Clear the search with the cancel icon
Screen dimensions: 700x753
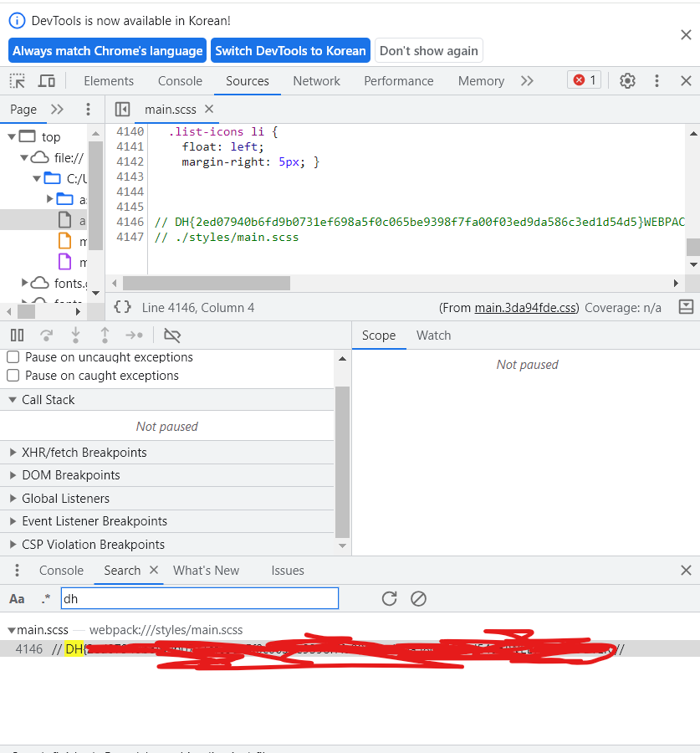click(418, 598)
